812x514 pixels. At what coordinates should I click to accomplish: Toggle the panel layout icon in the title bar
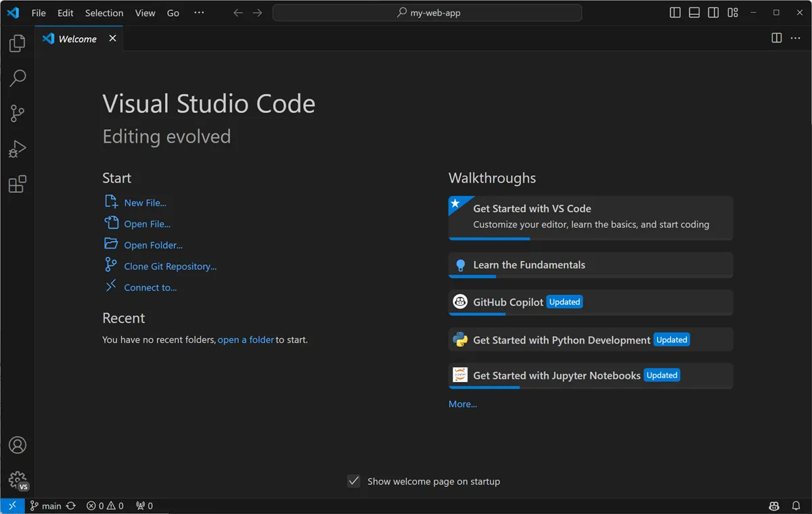(x=694, y=11)
